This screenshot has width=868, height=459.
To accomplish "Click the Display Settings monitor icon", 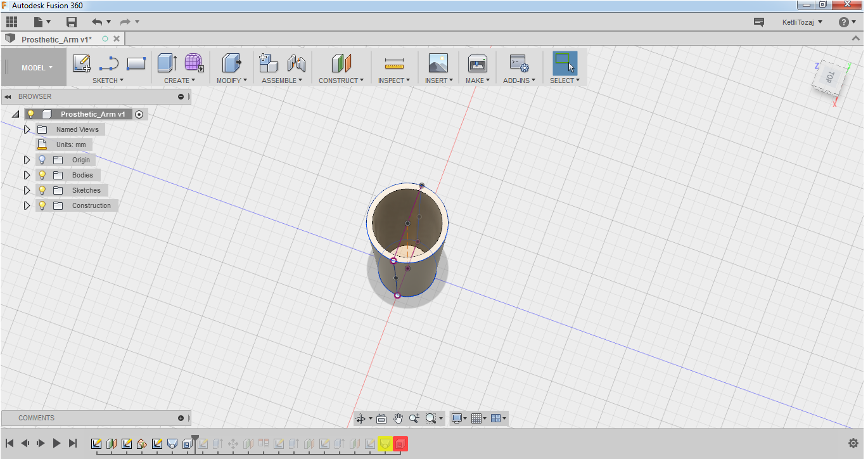I will [x=456, y=418].
